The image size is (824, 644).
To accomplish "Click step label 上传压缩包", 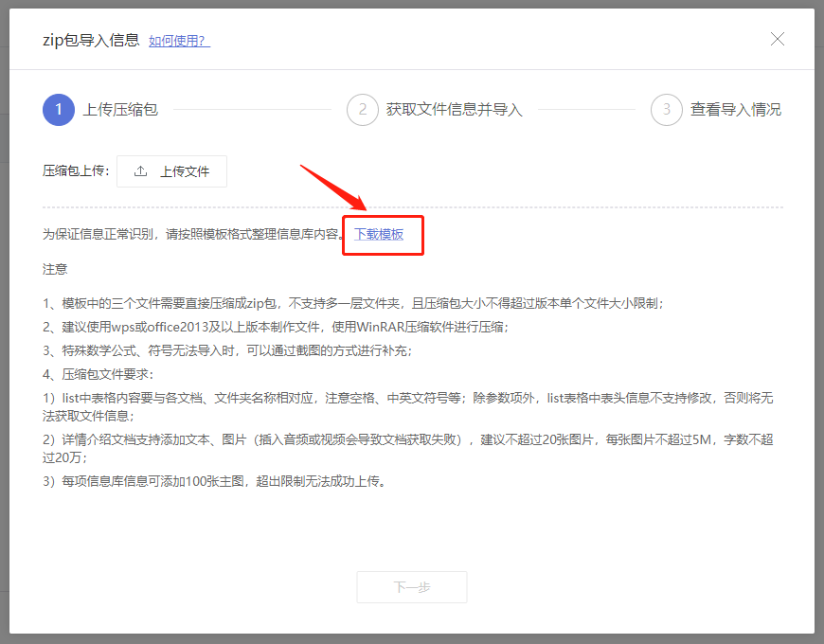I will click(x=118, y=110).
